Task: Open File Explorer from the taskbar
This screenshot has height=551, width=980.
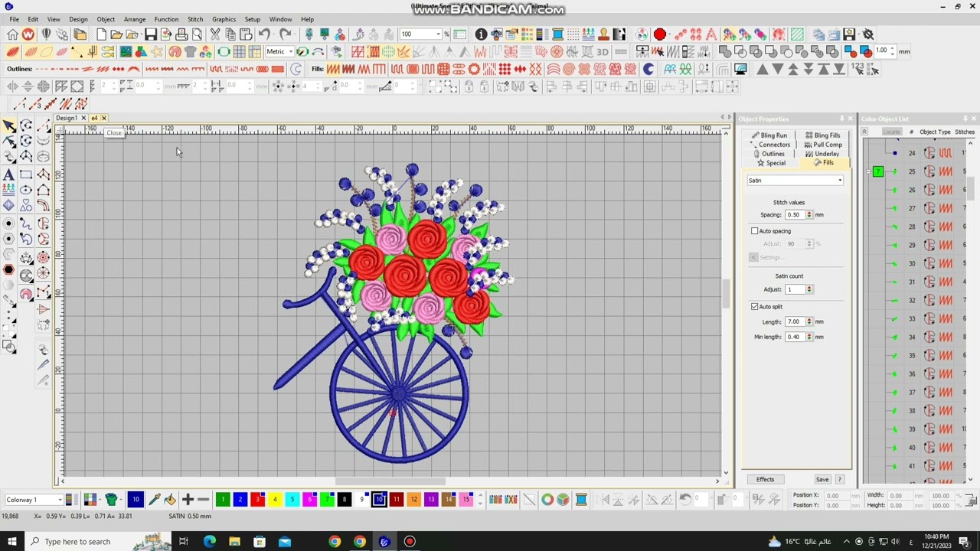Action: click(234, 542)
